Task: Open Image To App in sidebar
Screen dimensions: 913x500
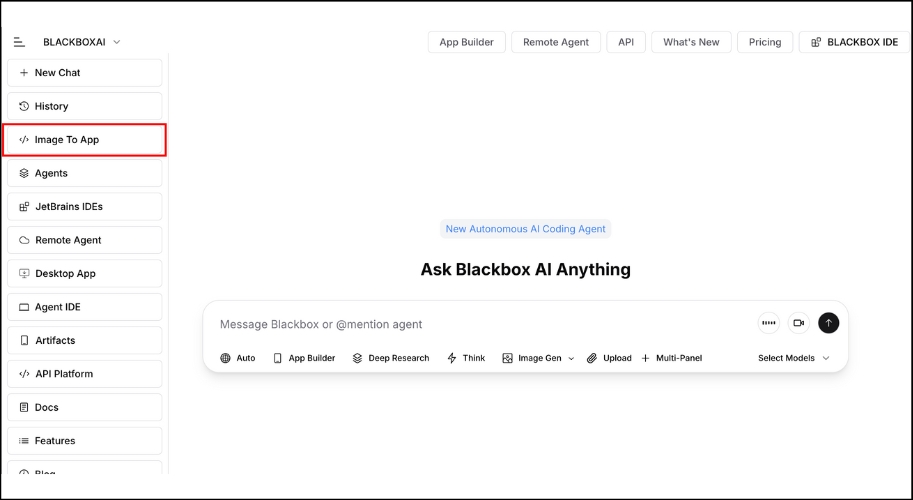Action: [x=84, y=140]
